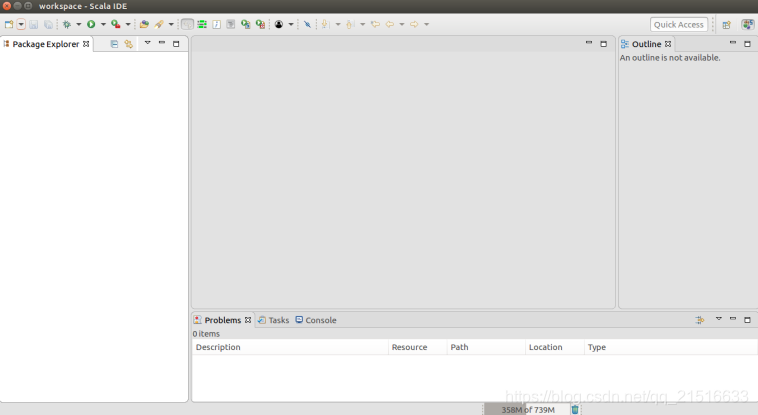Close the Outline view tab
Screen dimensions: 758x415
[x=668, y=44]
